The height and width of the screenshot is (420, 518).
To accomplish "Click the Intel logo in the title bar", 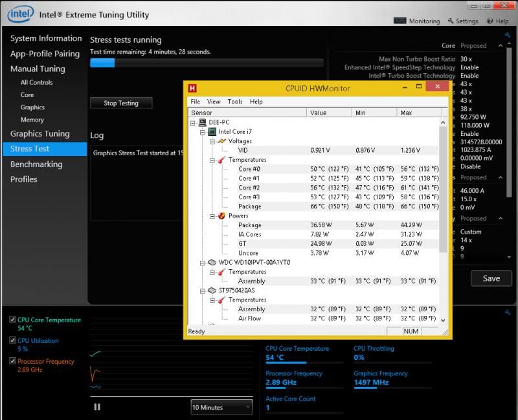I will coord(21,14).
